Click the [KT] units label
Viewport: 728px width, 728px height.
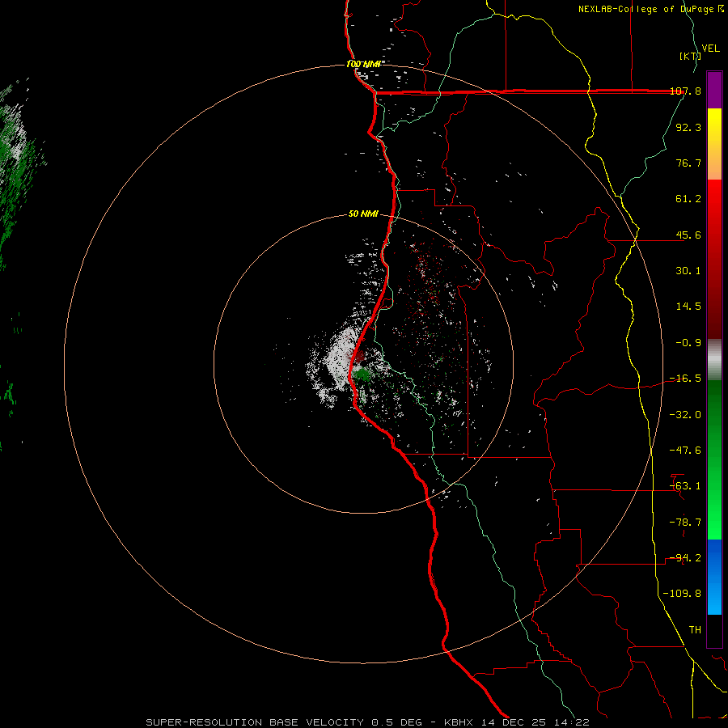[x=690, y=56]
